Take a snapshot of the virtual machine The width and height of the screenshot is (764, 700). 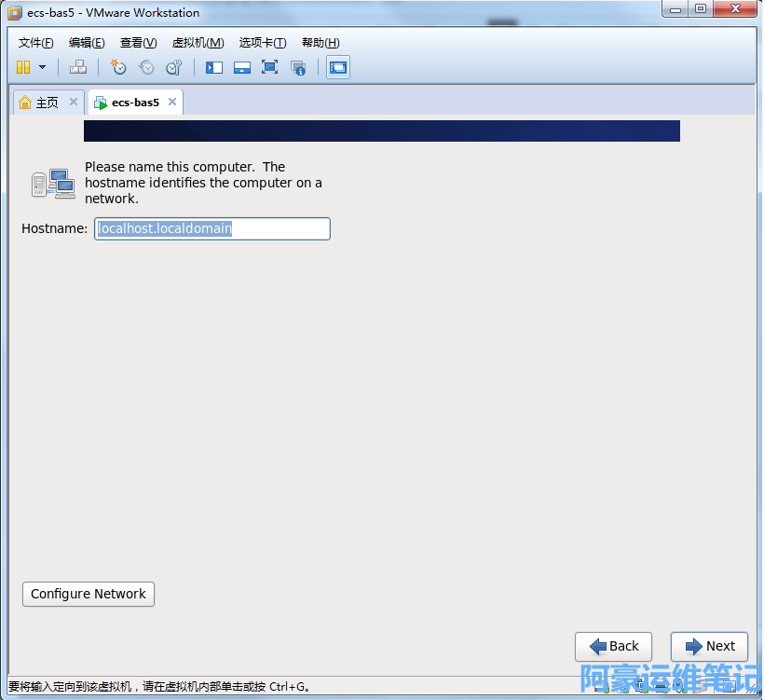coord(118,67)
